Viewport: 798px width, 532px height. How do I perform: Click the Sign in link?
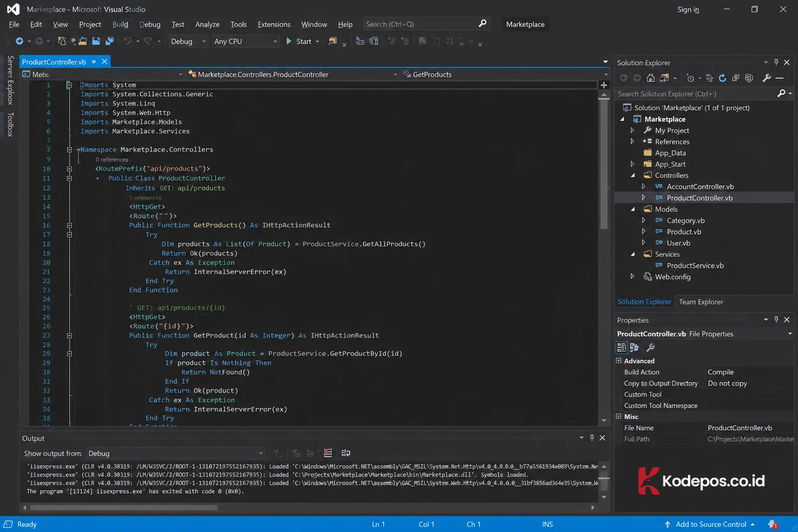(688, 9)
